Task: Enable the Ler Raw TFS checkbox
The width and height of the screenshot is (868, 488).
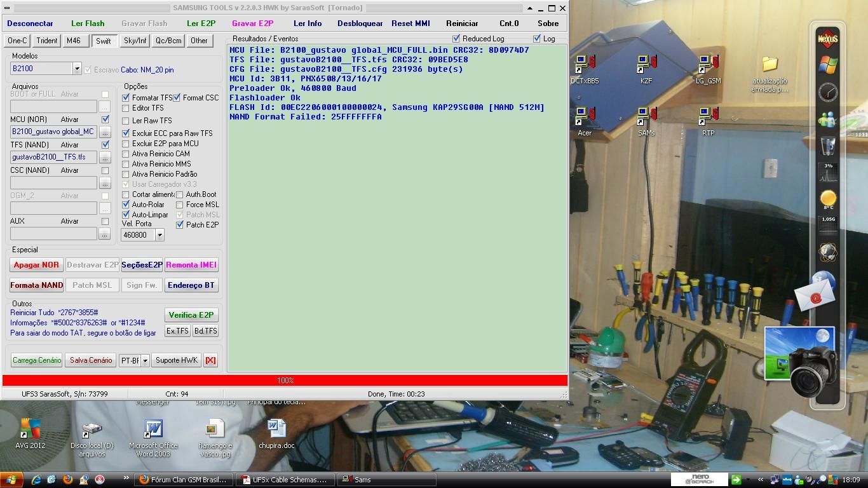Action: [x=126, y=121]
